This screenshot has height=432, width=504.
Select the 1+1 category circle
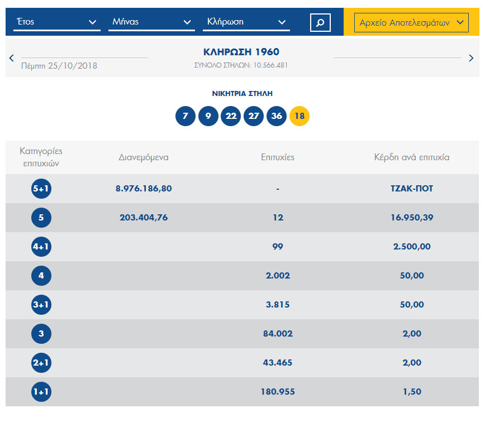click(41, 392)
